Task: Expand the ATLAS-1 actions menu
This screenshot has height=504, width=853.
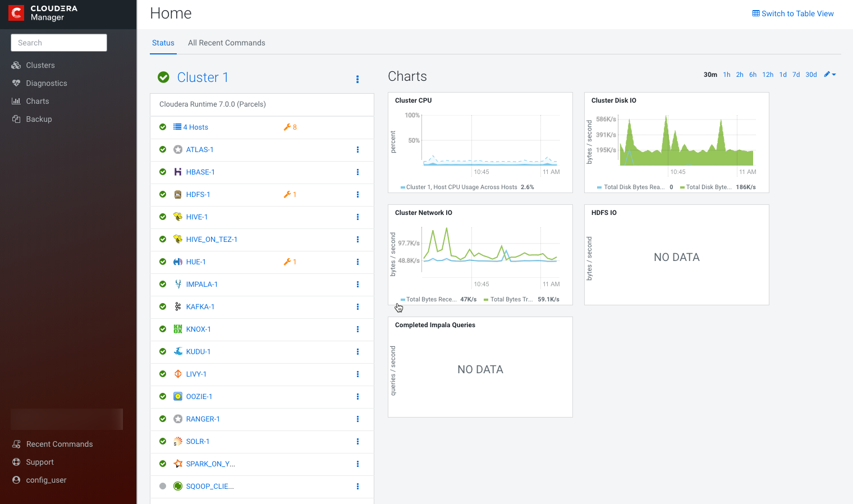Action: tap(357, 150)
